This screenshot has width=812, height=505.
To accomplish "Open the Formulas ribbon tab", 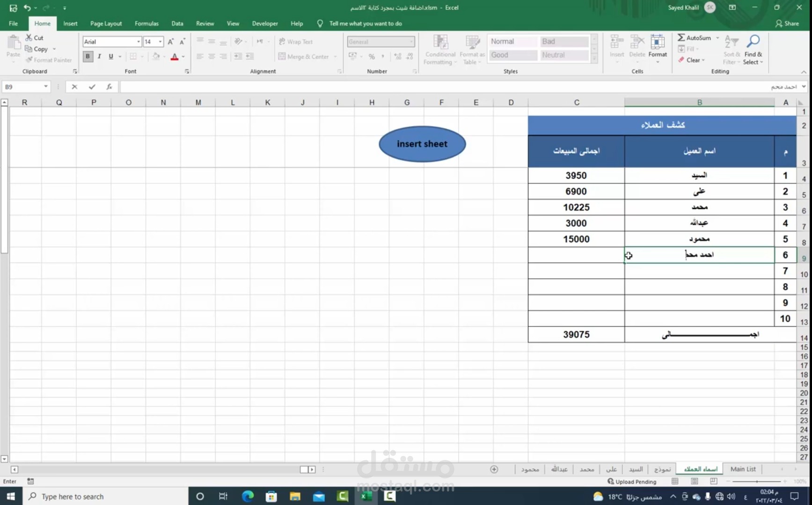I will pyautogui.click(x=146, y=23).
